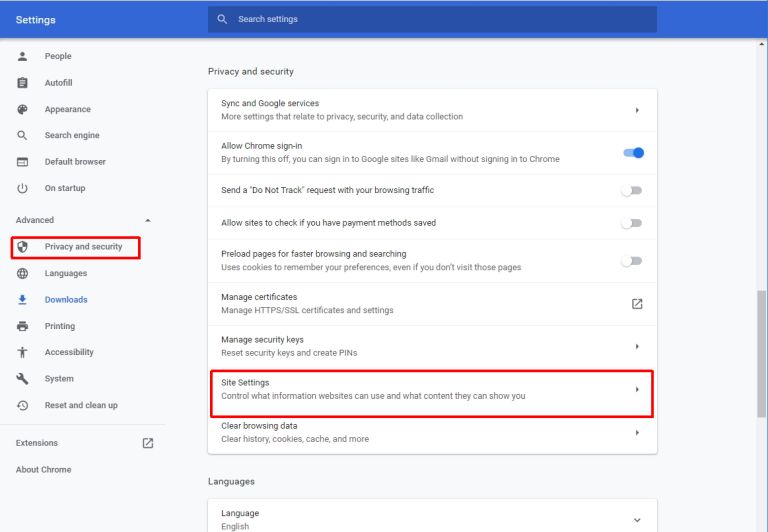Go to System settings label

tap(59, 379)
